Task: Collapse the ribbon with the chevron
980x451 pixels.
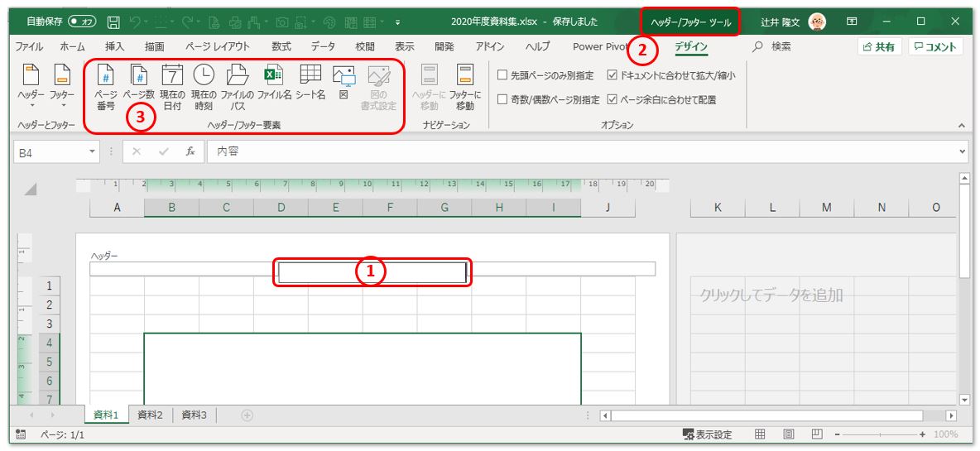Action: [x=961, y=126]
